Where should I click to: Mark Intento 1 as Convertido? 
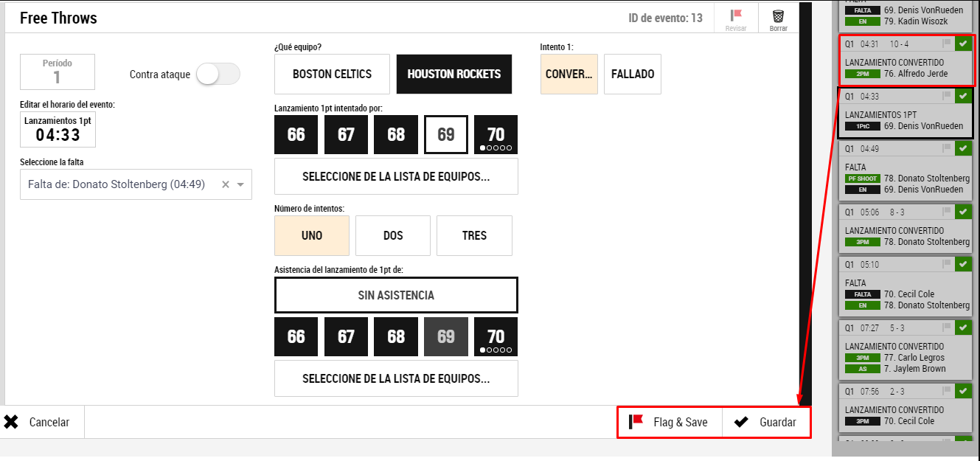(569, 74)
